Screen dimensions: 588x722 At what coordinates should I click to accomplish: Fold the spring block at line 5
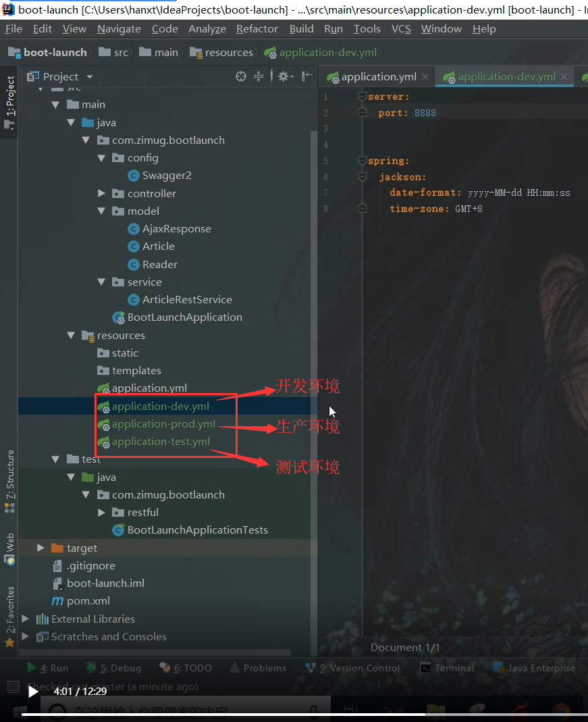(362, 161)
